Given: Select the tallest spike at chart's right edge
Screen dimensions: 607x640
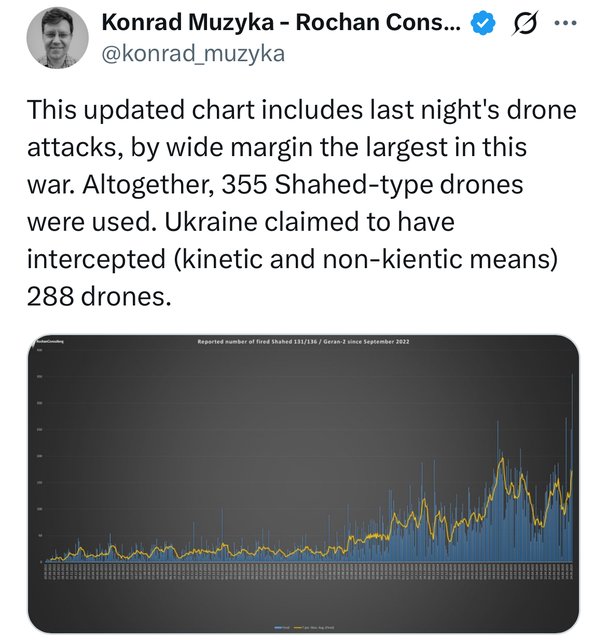Looking at the screenshot, I should click(x=572, y=467).
